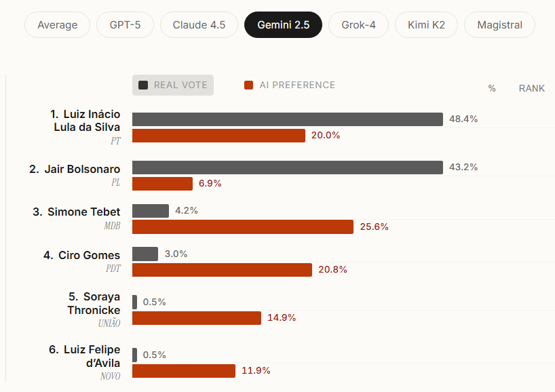Select the Average model tab
The image size is (555, 392).
[58, 25]
